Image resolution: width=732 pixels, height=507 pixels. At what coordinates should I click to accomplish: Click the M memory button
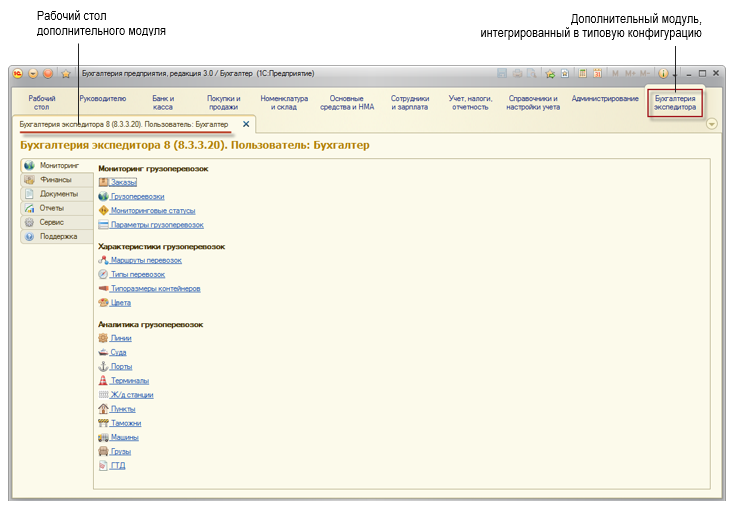tap(615, 73)
